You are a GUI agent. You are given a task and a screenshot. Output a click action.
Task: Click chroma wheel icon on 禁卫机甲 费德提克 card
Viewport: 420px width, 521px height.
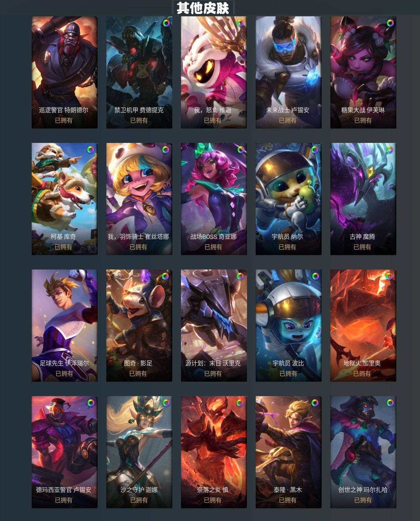tap(166, 23)
